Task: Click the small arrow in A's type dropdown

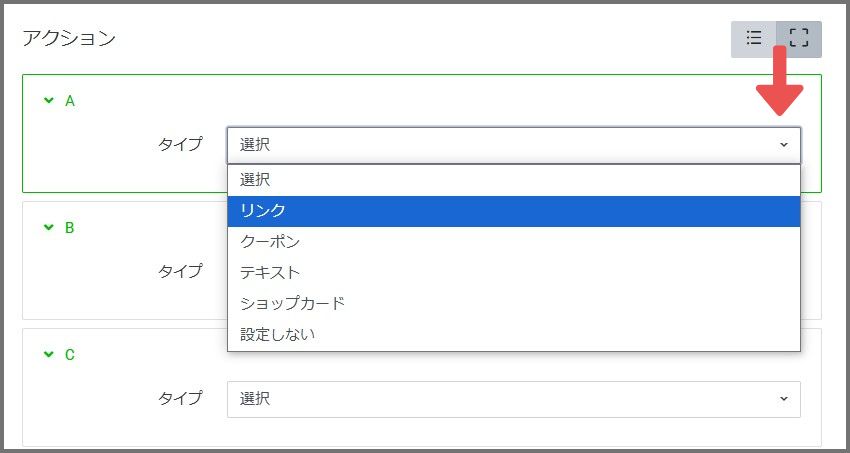Action: [x=783, y=145]
